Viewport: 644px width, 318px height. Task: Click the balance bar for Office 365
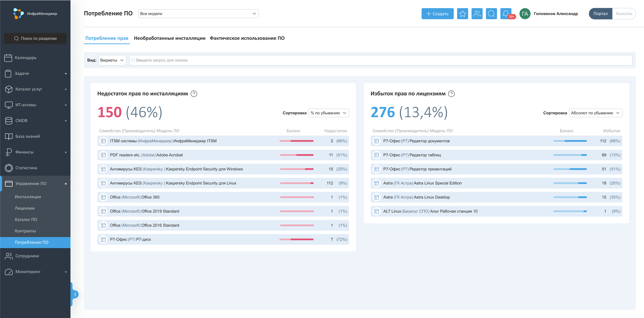tap(296, 197)
